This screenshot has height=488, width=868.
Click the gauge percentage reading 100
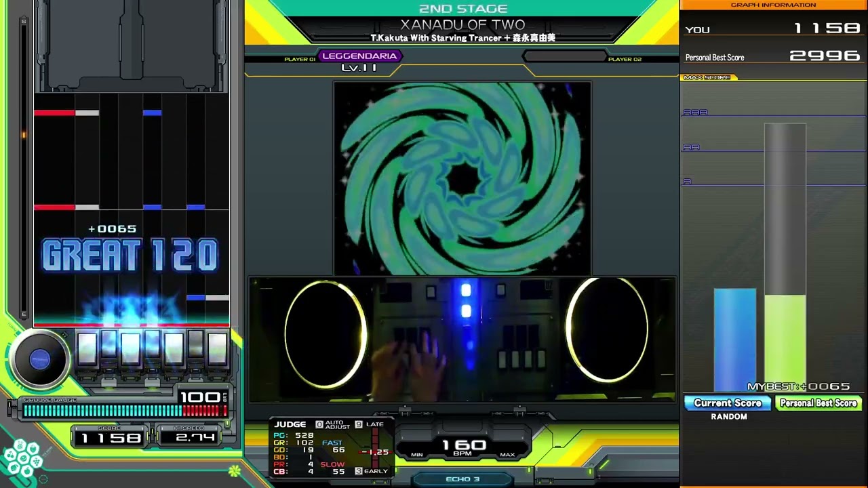click(199, 397)
